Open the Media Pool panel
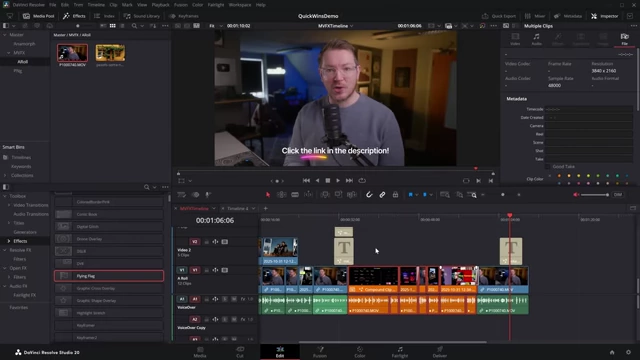The height and width of the screenshot is (360, 640). pyautogui.click(x=39, y=16)
